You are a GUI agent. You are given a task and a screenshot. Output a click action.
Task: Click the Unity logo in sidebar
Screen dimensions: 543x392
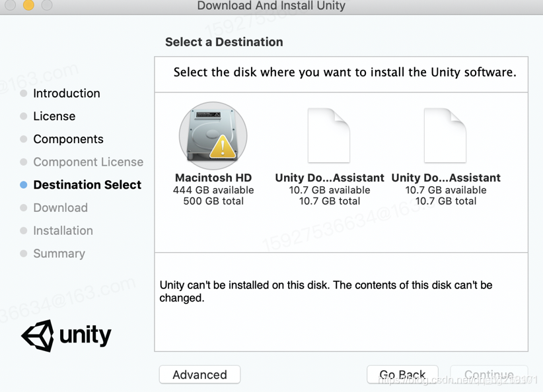[66, 336]
